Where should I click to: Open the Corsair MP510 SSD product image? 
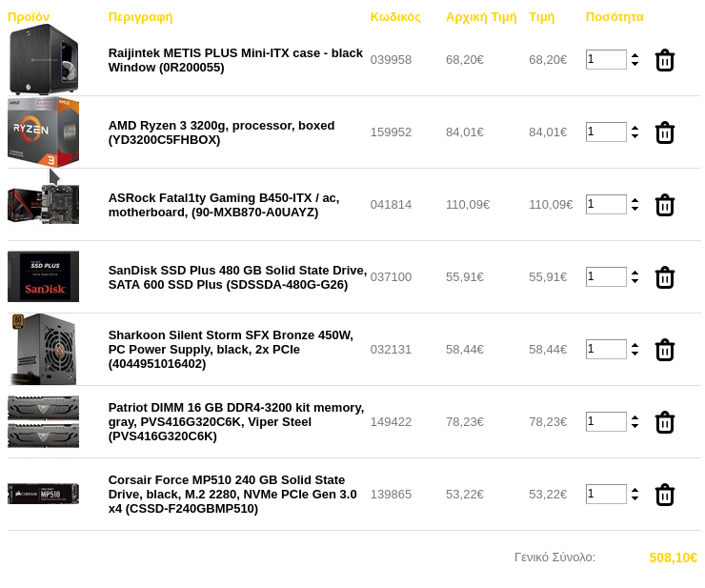pos(43,494)
